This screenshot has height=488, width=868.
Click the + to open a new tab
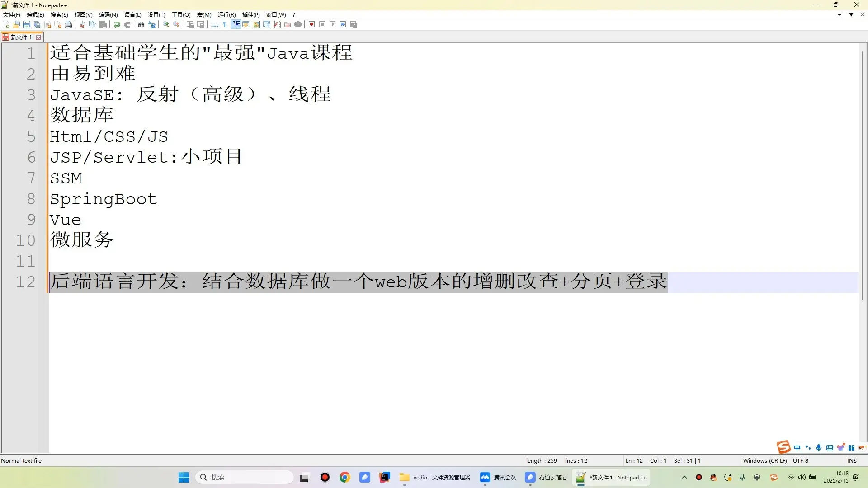pyautogui.click(x=840, y=14)
